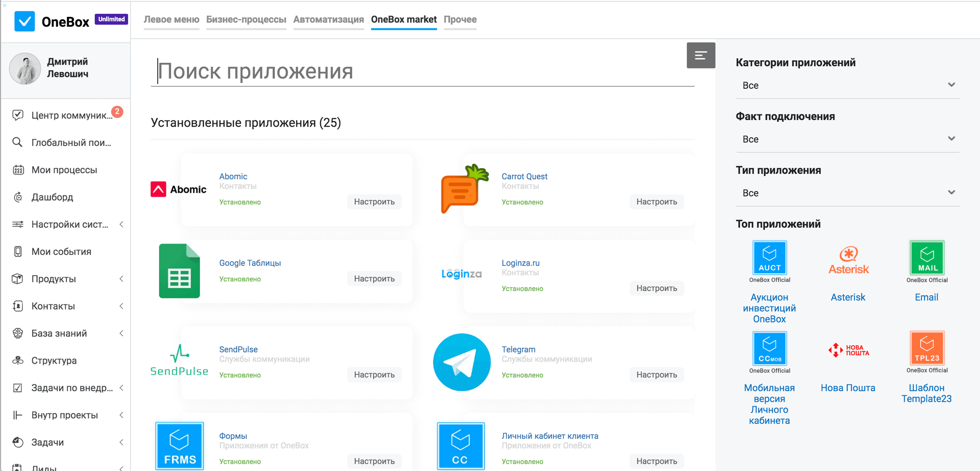Viewport: 980px width, 471px height.
Task: Expand the Настройки системы menu chevron
Action: [x=121, y=224]
